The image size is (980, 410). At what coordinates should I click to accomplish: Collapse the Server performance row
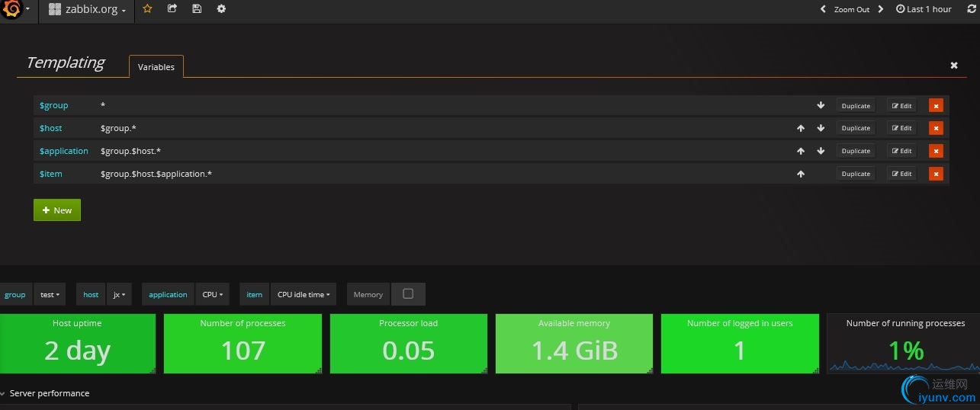4,394
